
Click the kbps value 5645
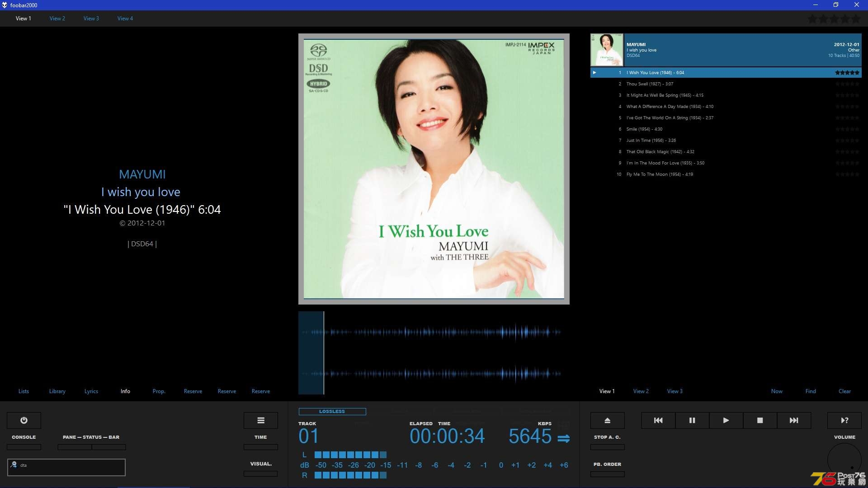pyautogui.click(x=530, y=436)
